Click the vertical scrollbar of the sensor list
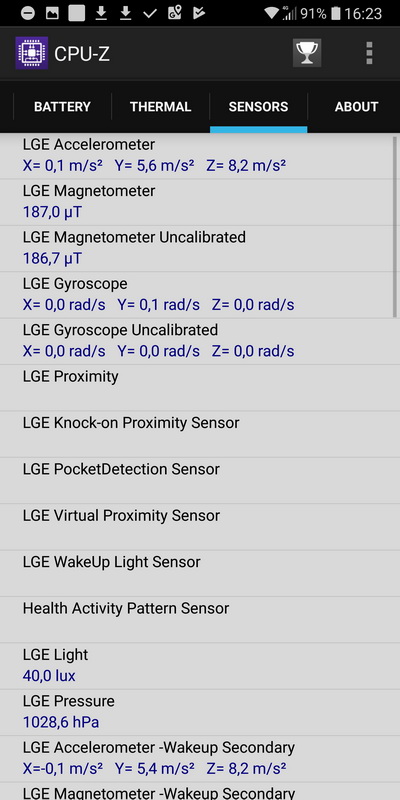The height and width of the screenshot is (800, 400). (395, 227)
